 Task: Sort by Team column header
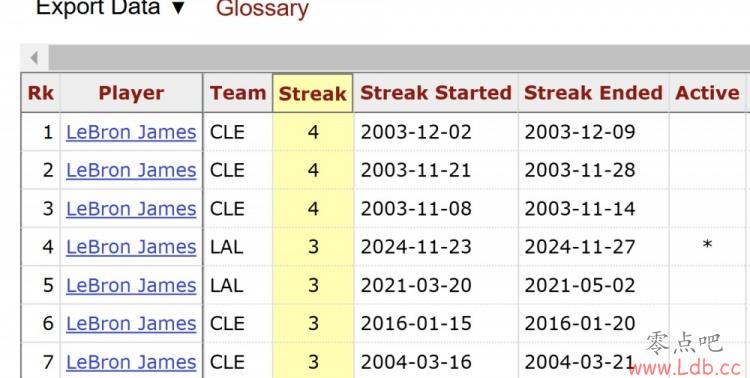coord(238,93)
